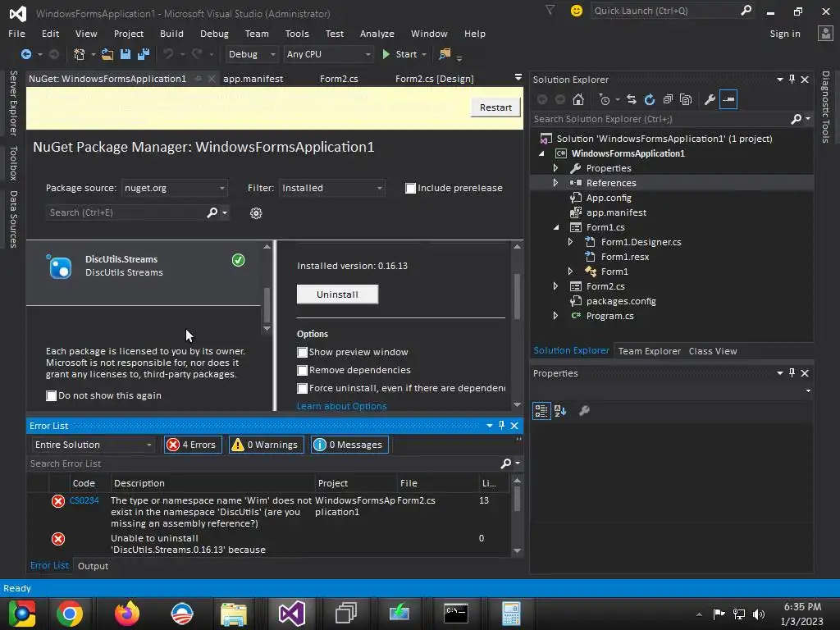Check Do not show this again
This screenshot has height=630, width=840.
[x=52, y=396]
